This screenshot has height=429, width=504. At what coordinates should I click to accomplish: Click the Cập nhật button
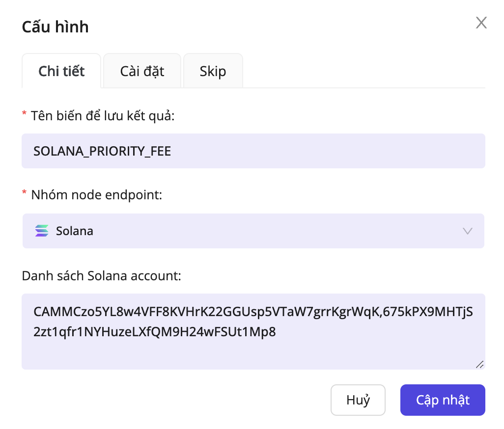tap(443, 400)
